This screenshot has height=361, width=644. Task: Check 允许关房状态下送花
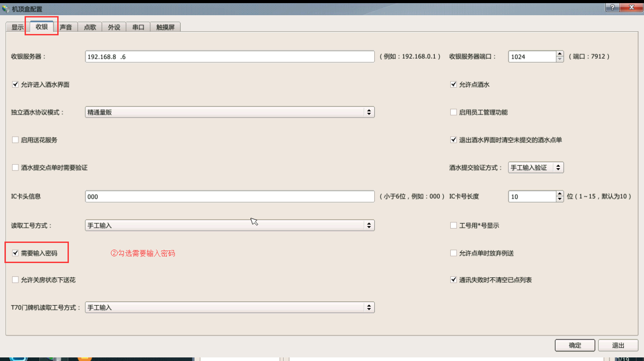(15, 280)
